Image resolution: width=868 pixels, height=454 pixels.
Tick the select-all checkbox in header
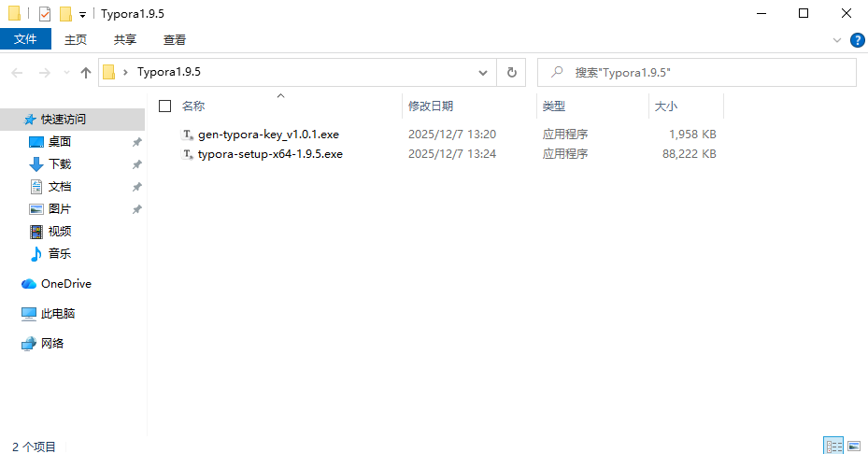click(x=165, y=106)
